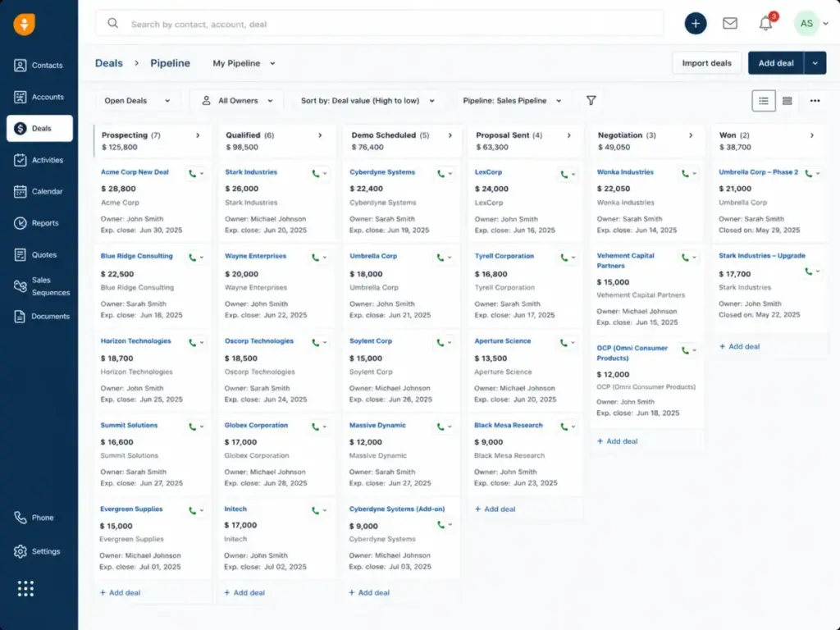This screenshot has width=840, height=630.
Task: Switch to the list view icon
Action: (764, 101)
